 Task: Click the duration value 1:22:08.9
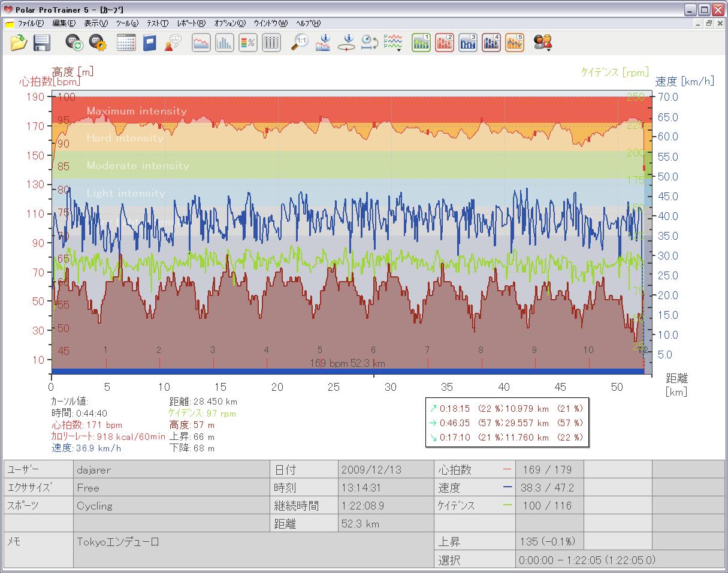click(x=363, y=505)
